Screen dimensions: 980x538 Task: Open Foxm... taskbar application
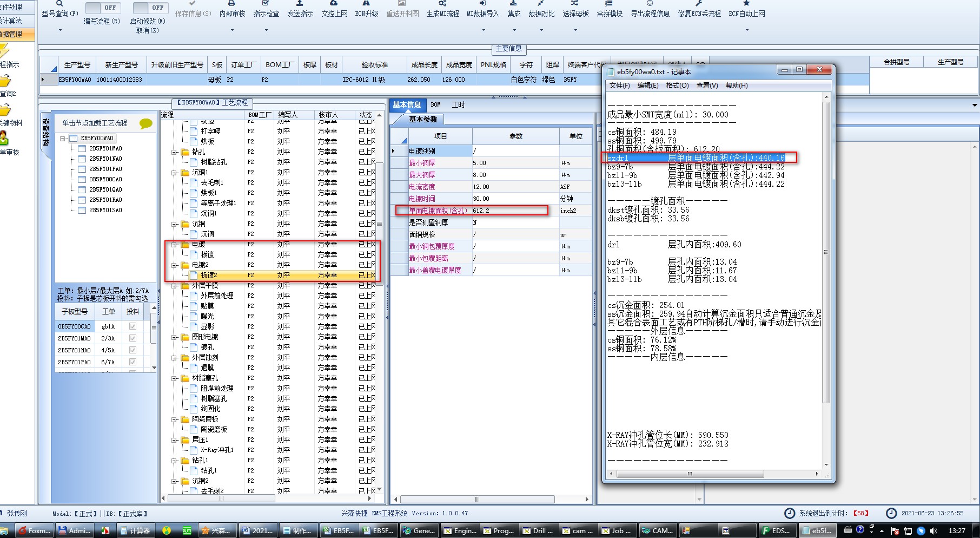click(35, 530)
